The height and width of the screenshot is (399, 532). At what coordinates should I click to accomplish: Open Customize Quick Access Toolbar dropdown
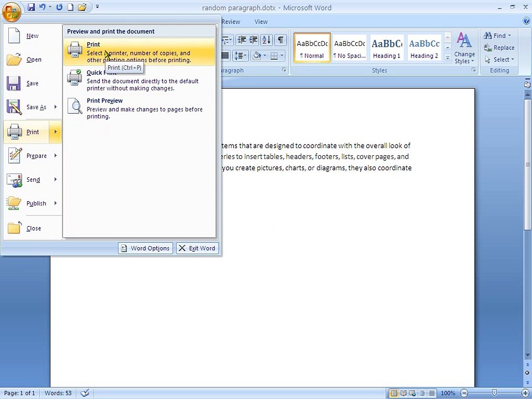pyautogui.click(x=98, y=7)
